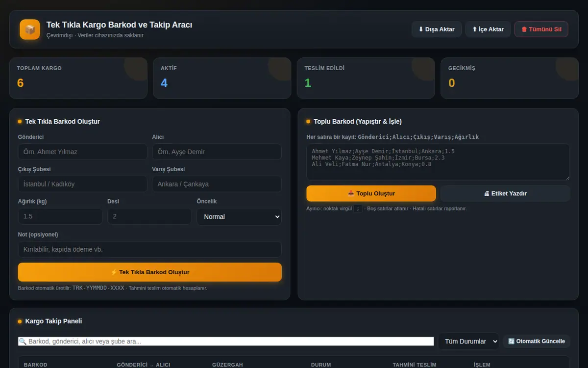Click the orange package app logo icon

(30, 29)
